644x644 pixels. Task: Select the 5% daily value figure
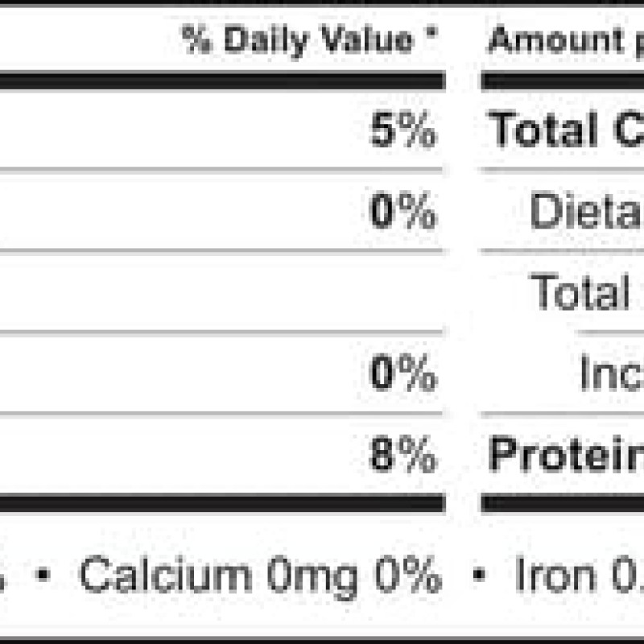click(403, 130)
